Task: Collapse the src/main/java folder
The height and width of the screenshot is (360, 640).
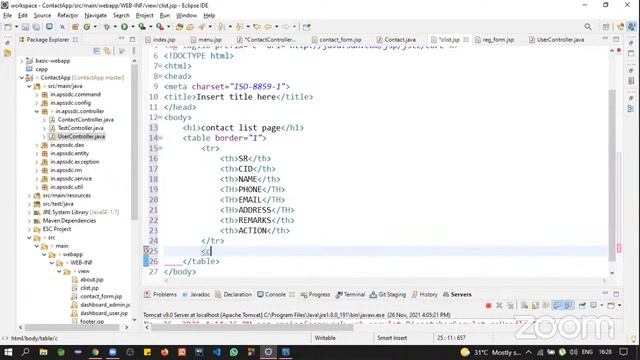Action: pos(29,86)
